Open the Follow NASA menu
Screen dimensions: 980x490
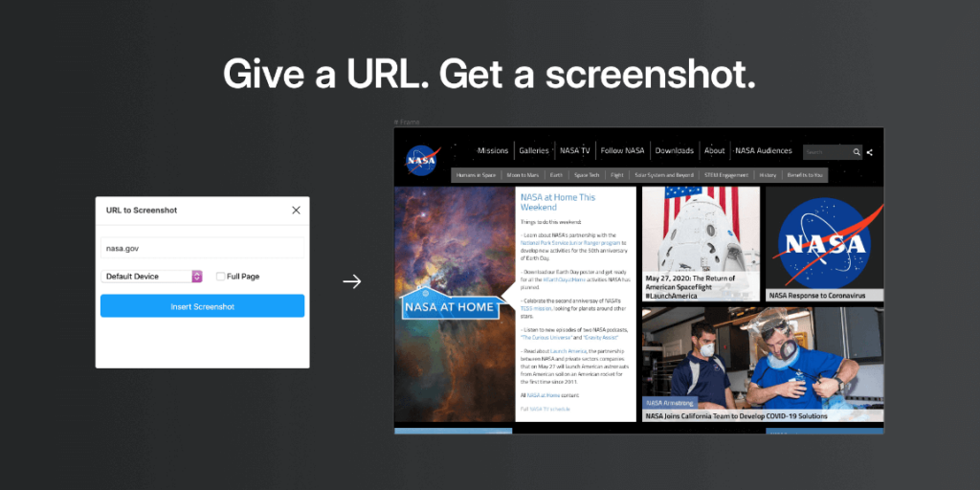click(622, 150)
